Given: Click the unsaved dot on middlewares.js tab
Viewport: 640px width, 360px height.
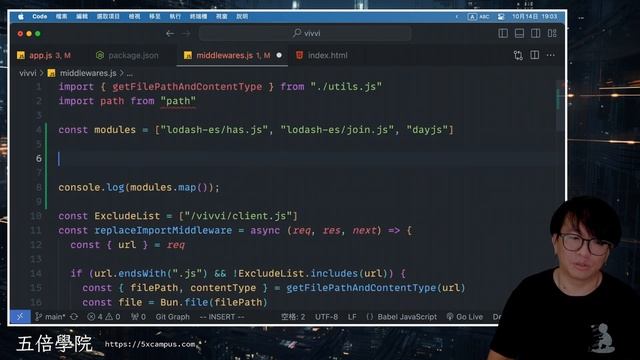Looking at the screenshot, I should [279, 55].
